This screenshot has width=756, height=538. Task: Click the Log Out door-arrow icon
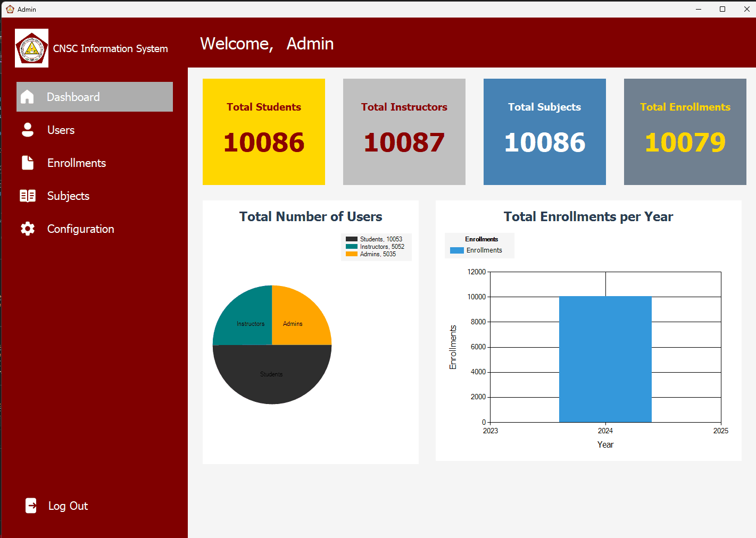pyautogui.click(x=31, y=506)
